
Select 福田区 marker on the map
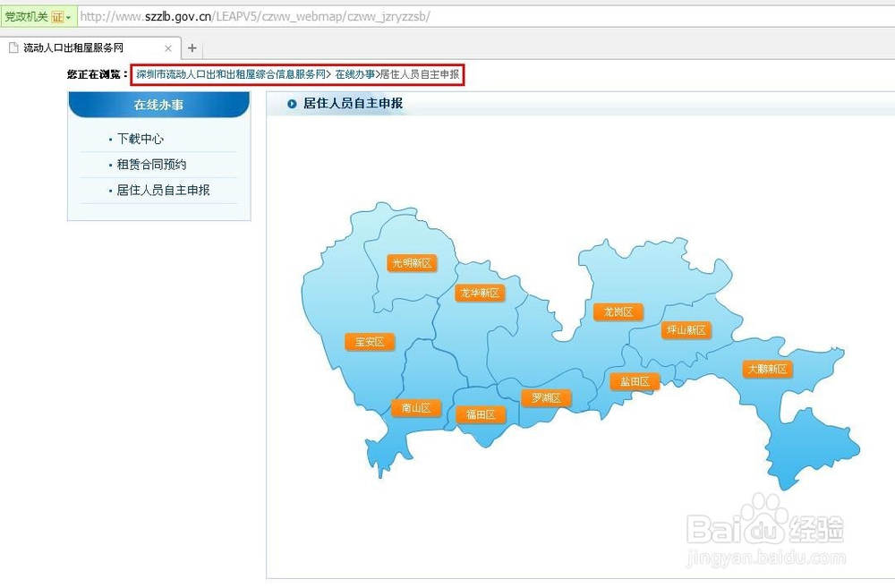pos(481,414)
